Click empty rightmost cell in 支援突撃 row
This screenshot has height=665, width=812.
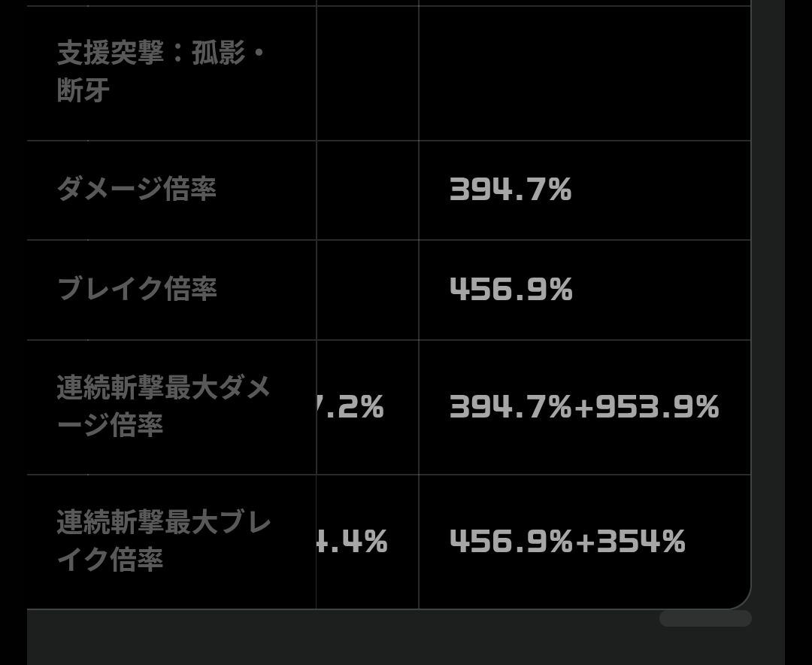click(584, 72)
